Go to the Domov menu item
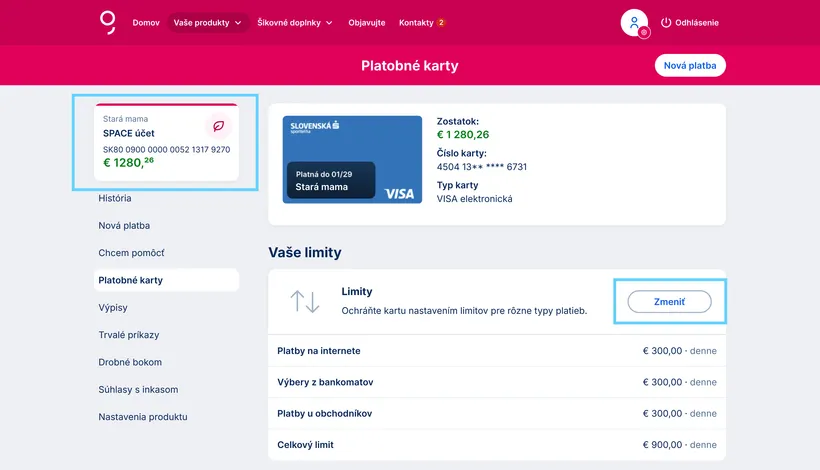This screenshot has height=470, width=820. 146,22
